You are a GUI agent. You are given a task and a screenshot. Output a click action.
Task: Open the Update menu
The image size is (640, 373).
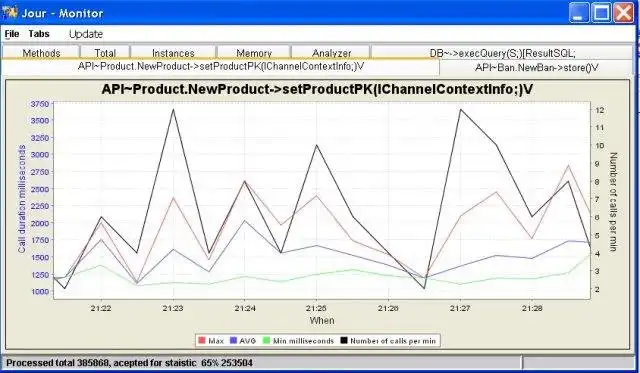(86, 34)
